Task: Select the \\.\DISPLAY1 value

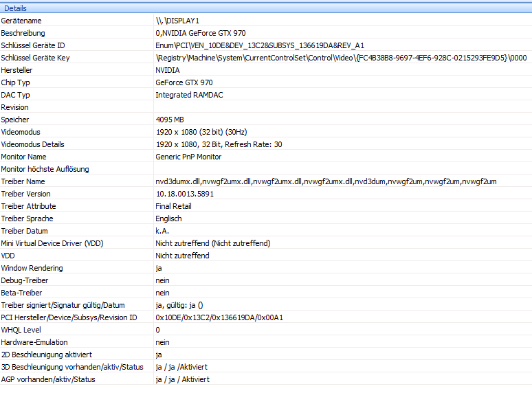Action: pos(177,21)
